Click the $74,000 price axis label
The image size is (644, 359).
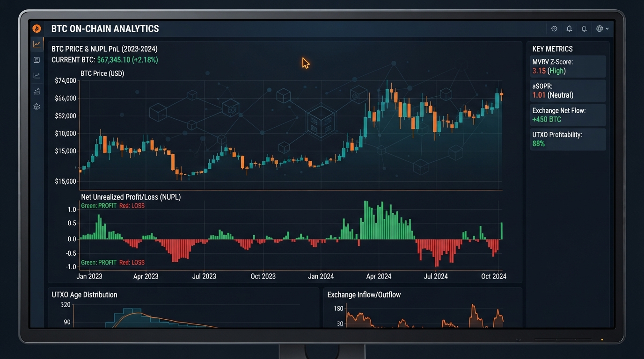[x=66, y=80]
